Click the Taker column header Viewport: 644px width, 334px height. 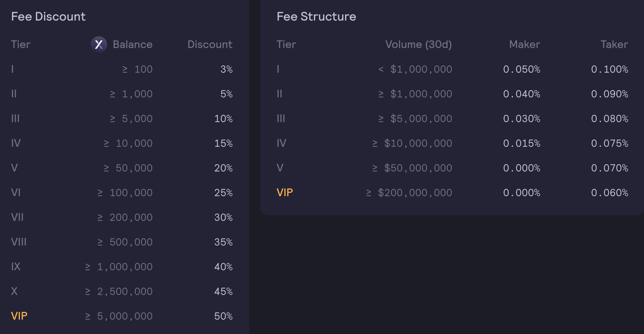(614, 45)
